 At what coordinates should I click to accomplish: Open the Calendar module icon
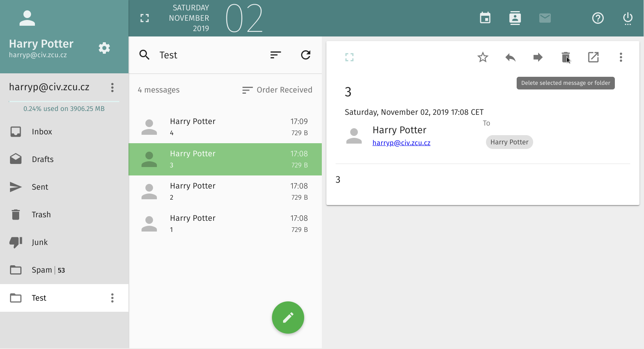485,18
